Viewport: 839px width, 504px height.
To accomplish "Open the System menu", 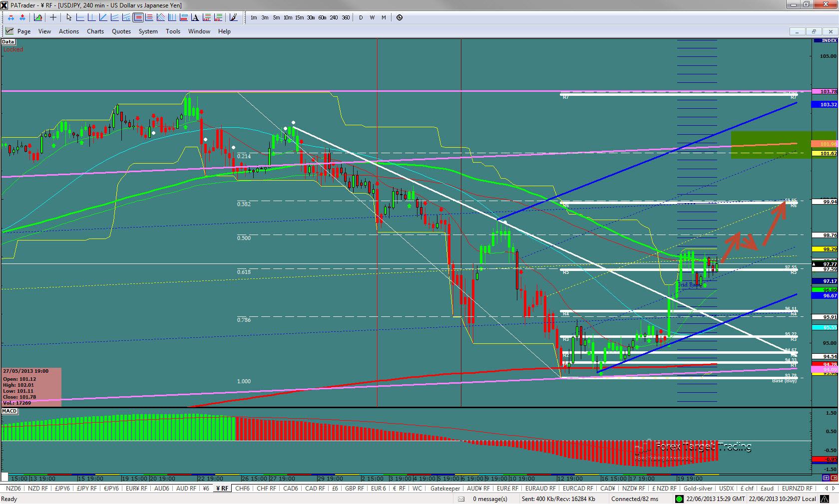I will [x=148, y=31].
